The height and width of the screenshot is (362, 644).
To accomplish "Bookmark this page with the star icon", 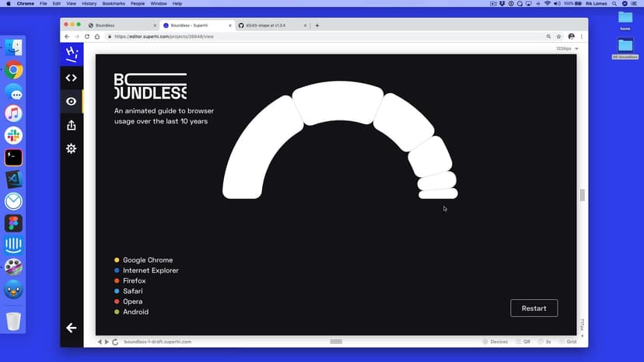I will (558, 37).
